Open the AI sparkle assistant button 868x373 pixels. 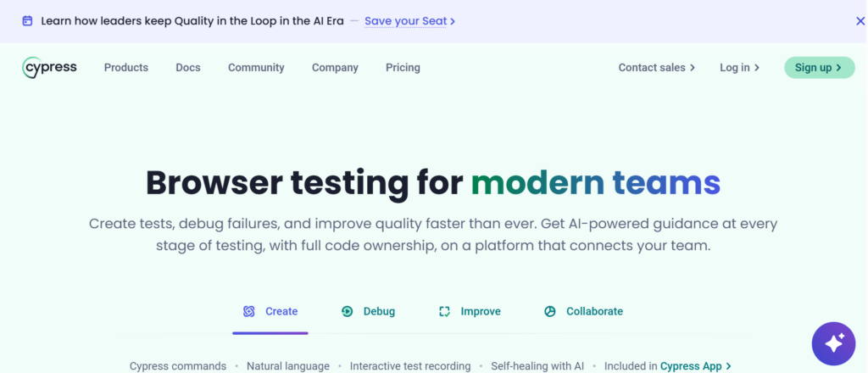[833, 343]
